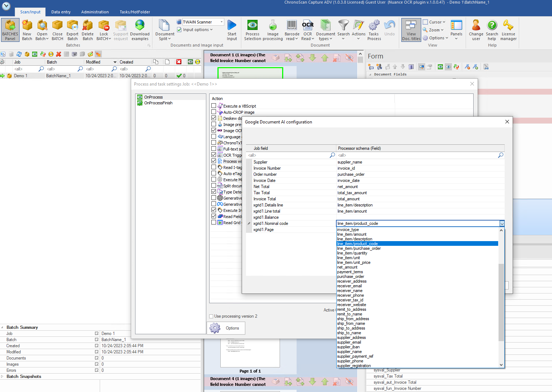This screenshot has width=552, height=392.
Task: Click the Image processing flask icon
Action: click(x=273, y=26)
